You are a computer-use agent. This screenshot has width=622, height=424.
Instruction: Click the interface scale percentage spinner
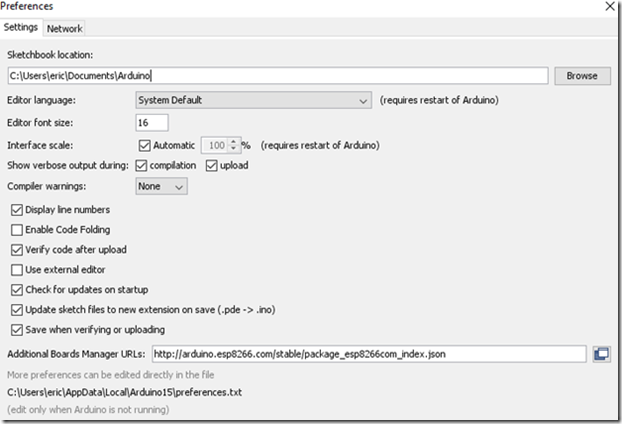tap(221, 146)
